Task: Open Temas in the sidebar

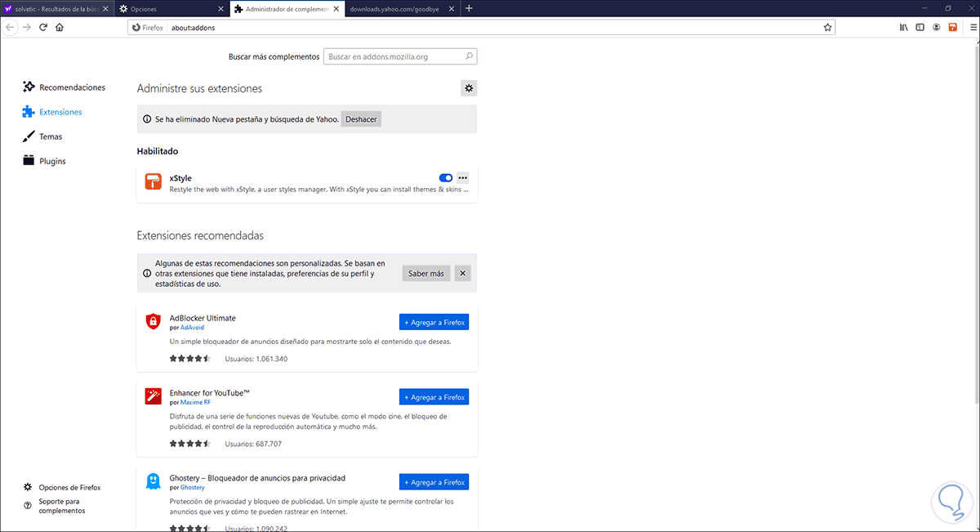Action: (42, 136)
